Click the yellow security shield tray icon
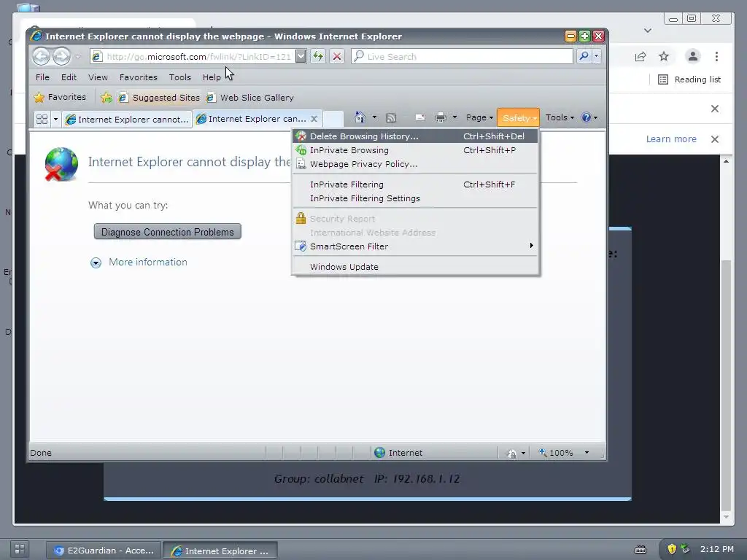The width and height of the screenshot is (747, 560). 672,549
